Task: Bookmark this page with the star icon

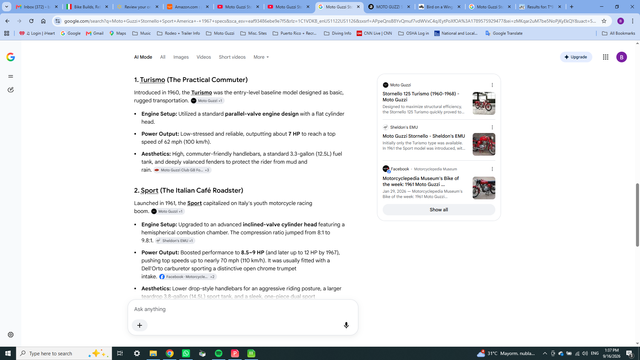Action: 604,21
